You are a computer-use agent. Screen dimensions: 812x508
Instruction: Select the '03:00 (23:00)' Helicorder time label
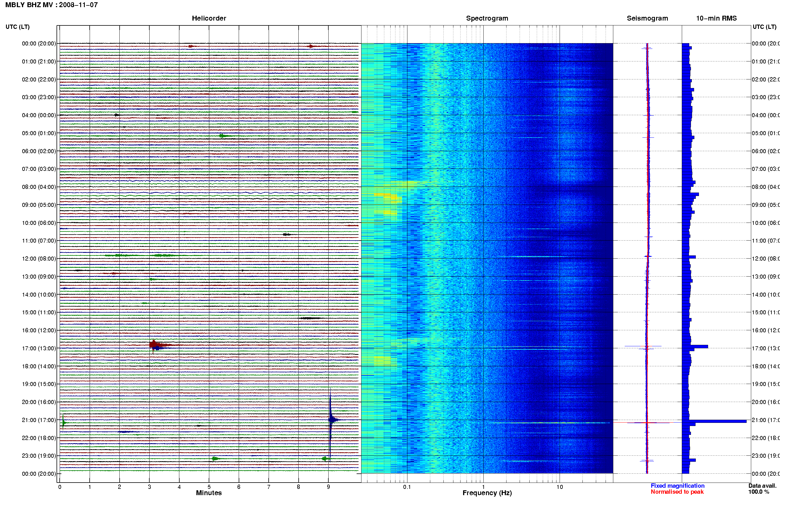coord(39,97)
